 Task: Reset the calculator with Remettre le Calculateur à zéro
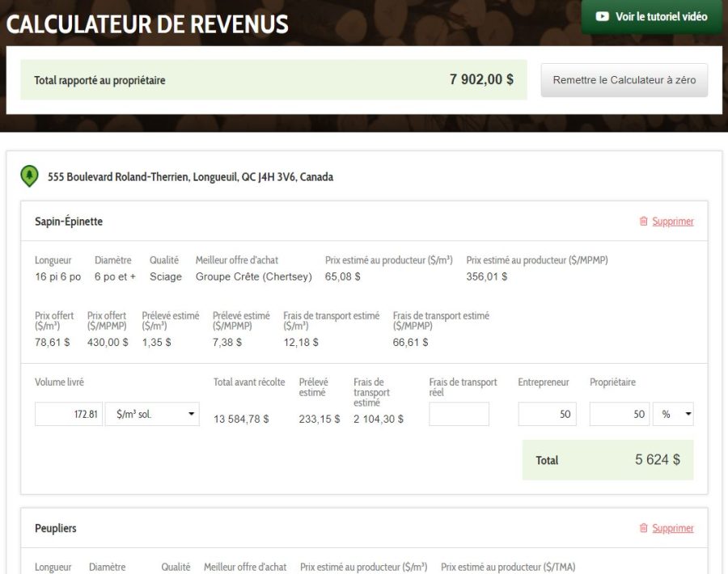(x=624, y=80)
